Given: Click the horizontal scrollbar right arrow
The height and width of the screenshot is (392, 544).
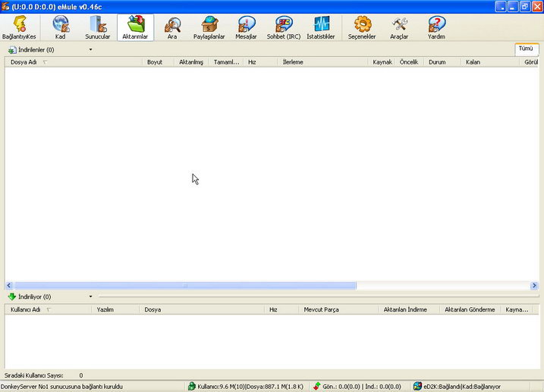Looking at the screenshot, I should tap(534, 286).
